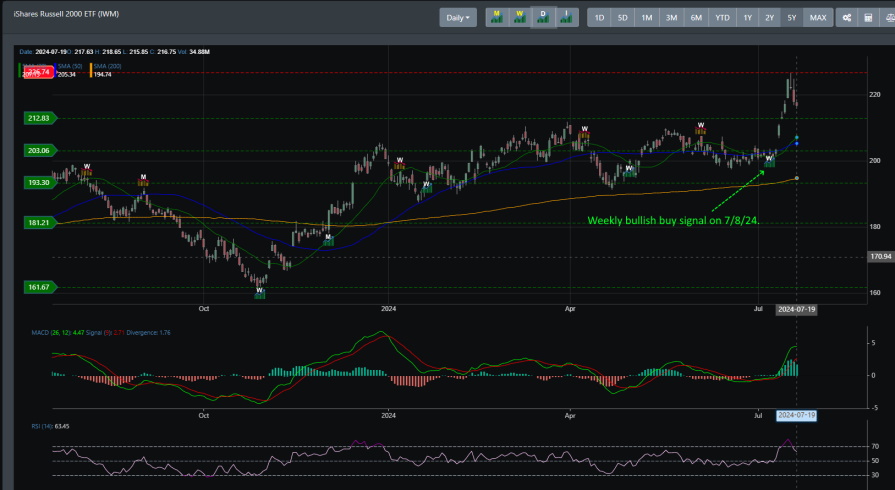895x490 pixels.
Task: Click the green moving average color bar
Action: pyautogui.click(x=21, y=70)
